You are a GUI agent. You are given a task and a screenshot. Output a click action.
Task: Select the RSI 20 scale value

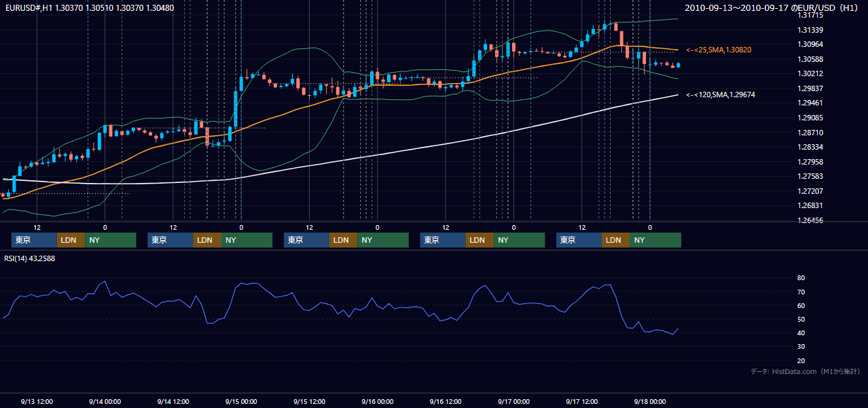click(x=801, y=360)
